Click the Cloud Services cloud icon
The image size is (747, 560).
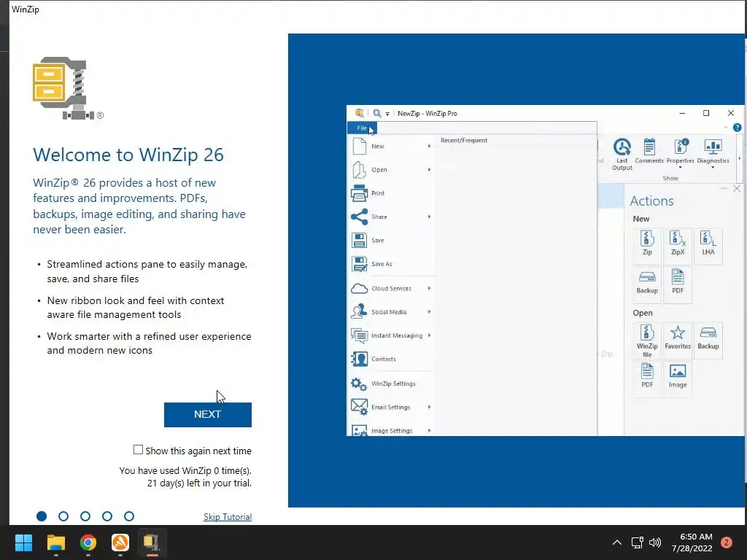pos(359,289)
